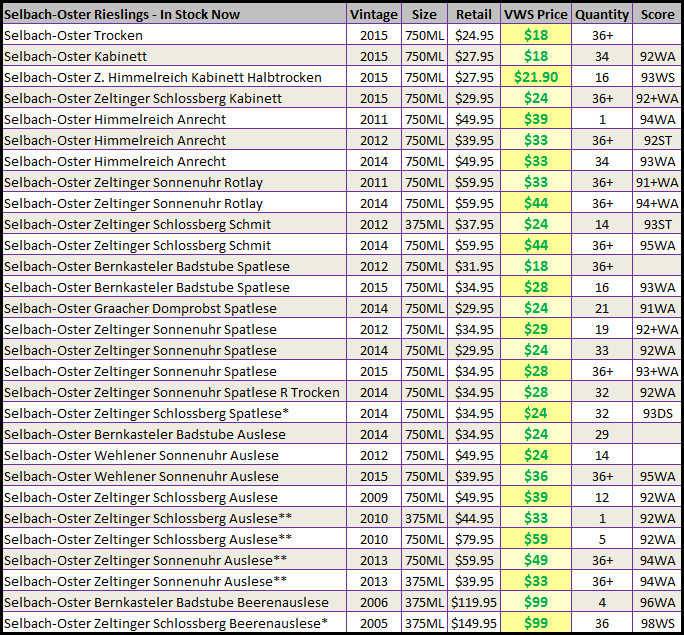
Task: Click the 95WA score for 2014 Schlossberg Schmit
Action: click(657, 245)
